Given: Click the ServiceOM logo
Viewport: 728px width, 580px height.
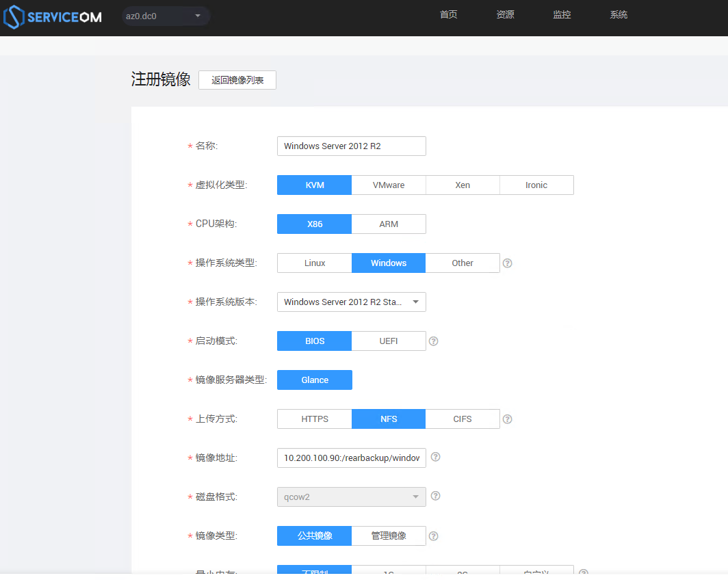Looking at the screenshot, I should (x=52, y=16).
